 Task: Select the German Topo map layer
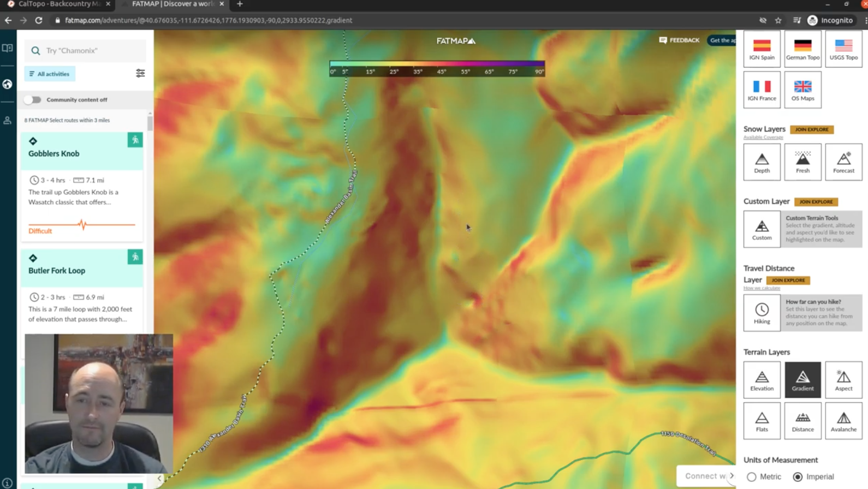tap(802, 49)
